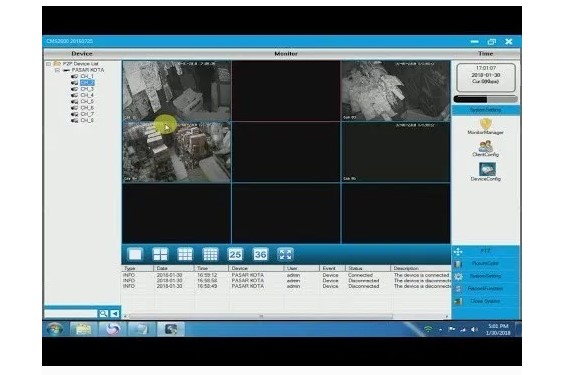This screenshot has height=375, width=563.
Task: Select the top-right camera feed
Action: (396, 91)
